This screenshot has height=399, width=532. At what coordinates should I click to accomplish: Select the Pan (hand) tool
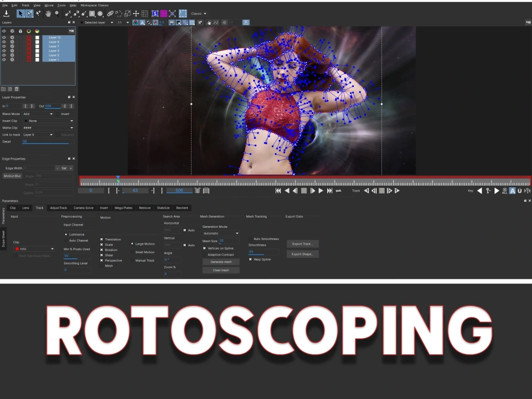pyautogui.click(x=48, y=13)
